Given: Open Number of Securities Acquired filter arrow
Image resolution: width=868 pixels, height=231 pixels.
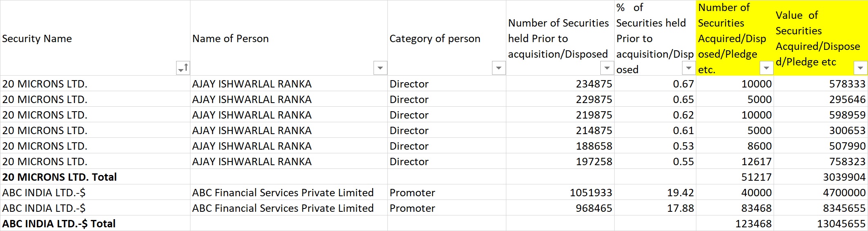Looking at the screenshot, I should tap(766, 68).
